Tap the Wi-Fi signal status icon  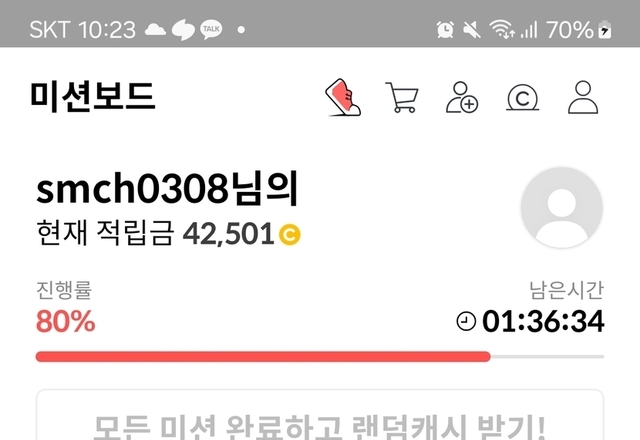click(x=502, y=29)
